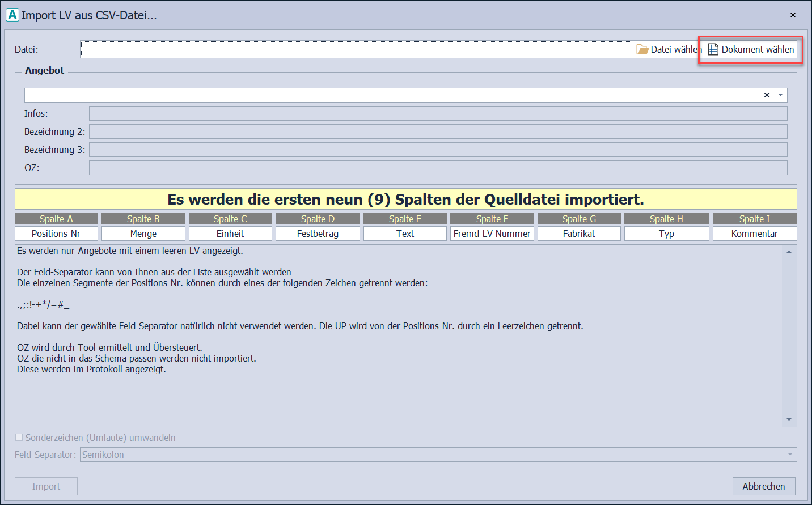Select the Kommentar column field
The height and width of the screenshot is (505, 812).
coord(754,234)
